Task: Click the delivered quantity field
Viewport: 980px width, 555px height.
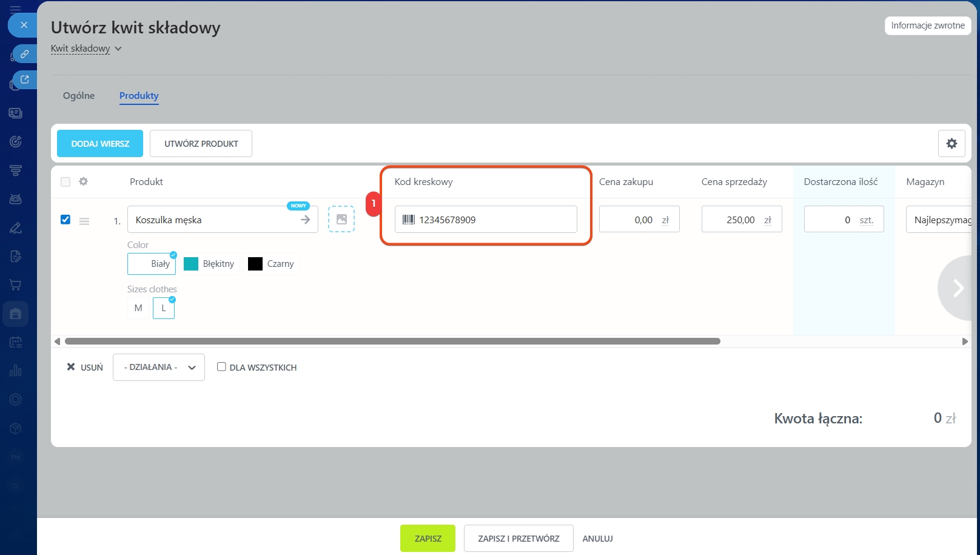Action: tap(844, 220)
